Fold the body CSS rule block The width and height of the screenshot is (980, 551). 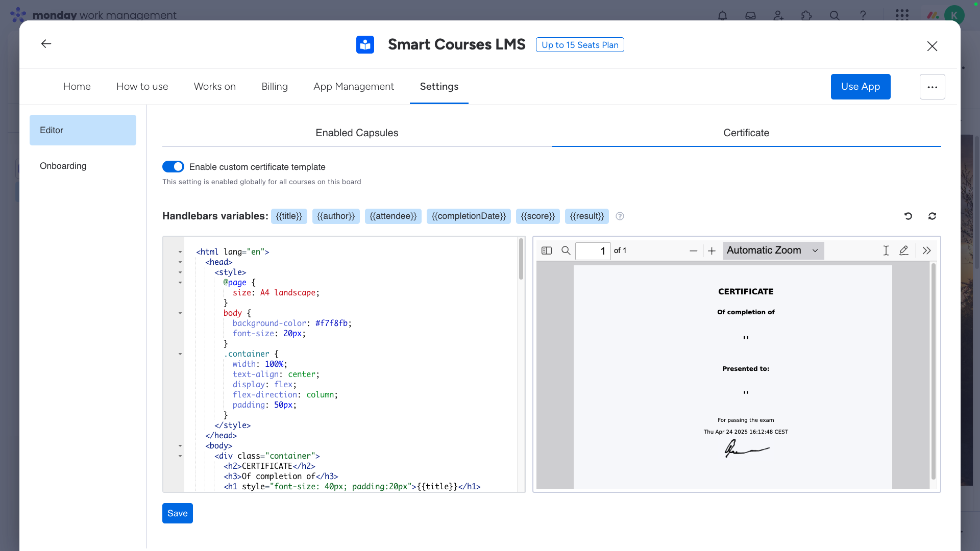(180, 313)
